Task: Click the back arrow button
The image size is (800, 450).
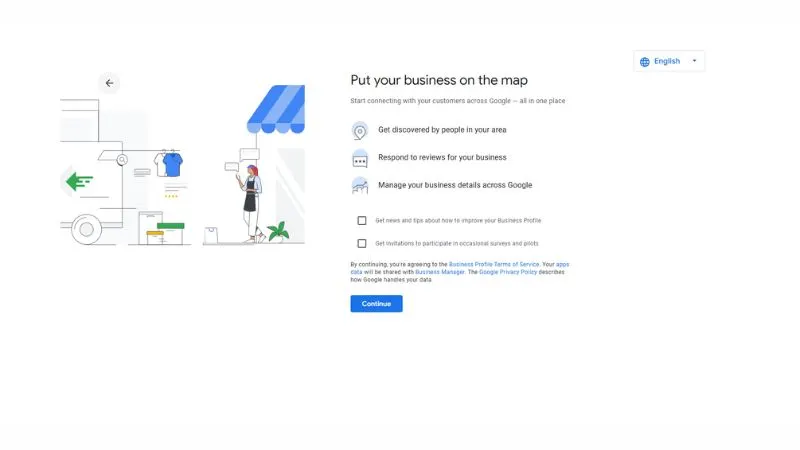Action: (x=109, y=83)
